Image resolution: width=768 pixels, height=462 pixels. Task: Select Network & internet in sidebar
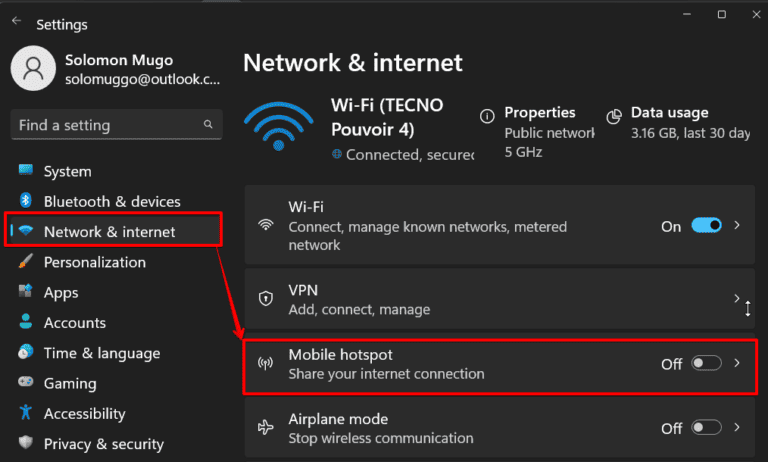pos(109,232)
